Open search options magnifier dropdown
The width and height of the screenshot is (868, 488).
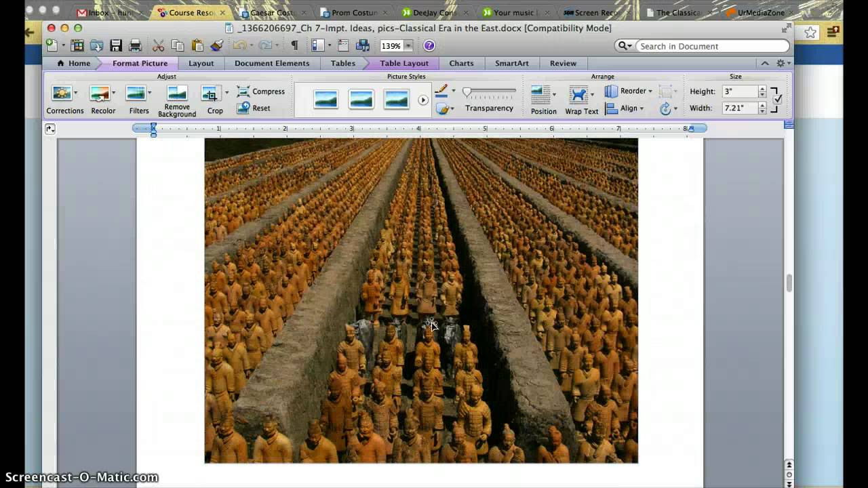coord(625,45)
